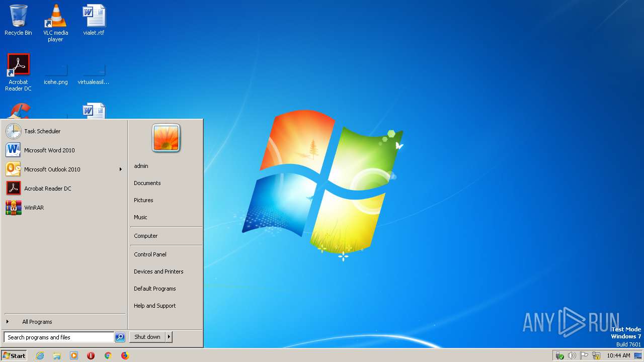
Task: Click the Show desktop tray icon
Action: [x=638, y=355]
